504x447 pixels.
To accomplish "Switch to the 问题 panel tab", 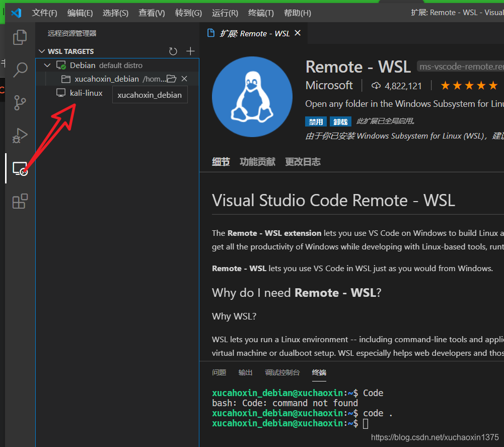I will tap(219, 372).
